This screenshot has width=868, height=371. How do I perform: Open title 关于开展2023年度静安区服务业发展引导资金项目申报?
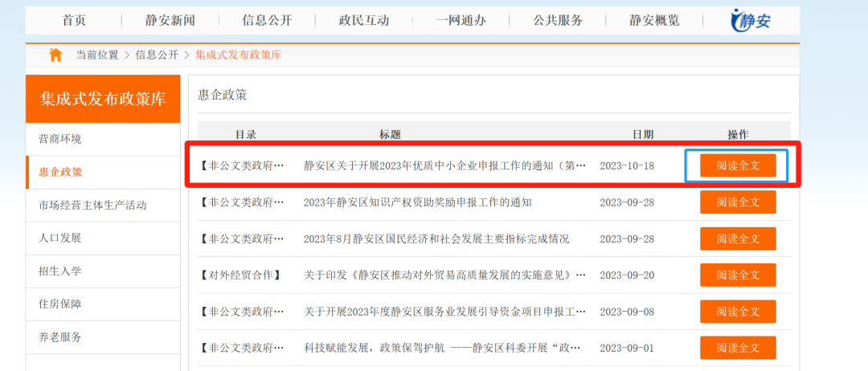click(444, 312)
